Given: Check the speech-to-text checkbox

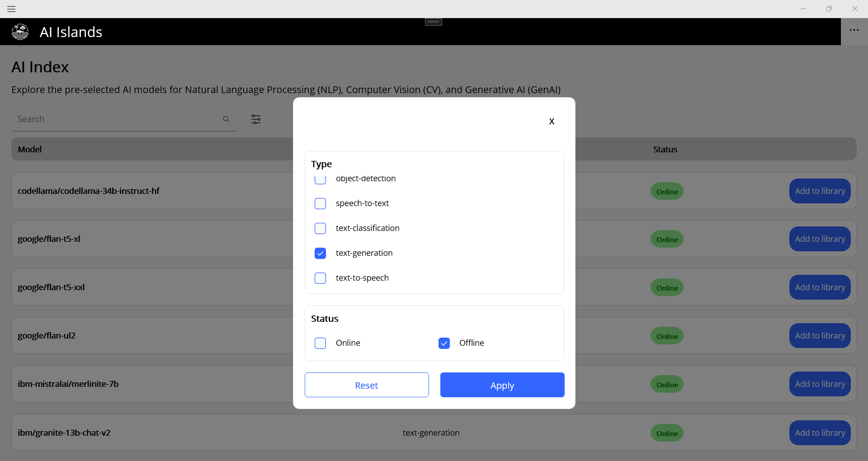Looking at the screenshot, I should [x=320, y=203].
